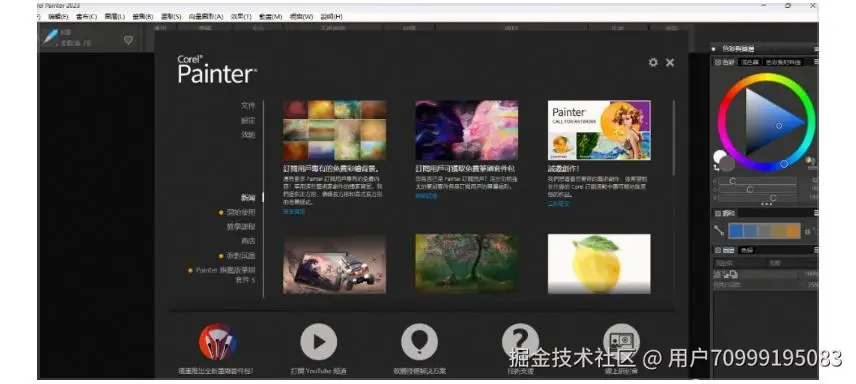Open the watercolor backgrounds thumbnail

[x=334, y=130]
